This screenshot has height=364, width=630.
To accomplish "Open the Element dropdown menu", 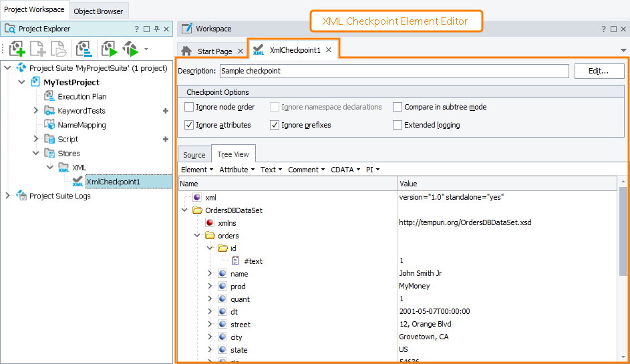I will click(197, 170).
